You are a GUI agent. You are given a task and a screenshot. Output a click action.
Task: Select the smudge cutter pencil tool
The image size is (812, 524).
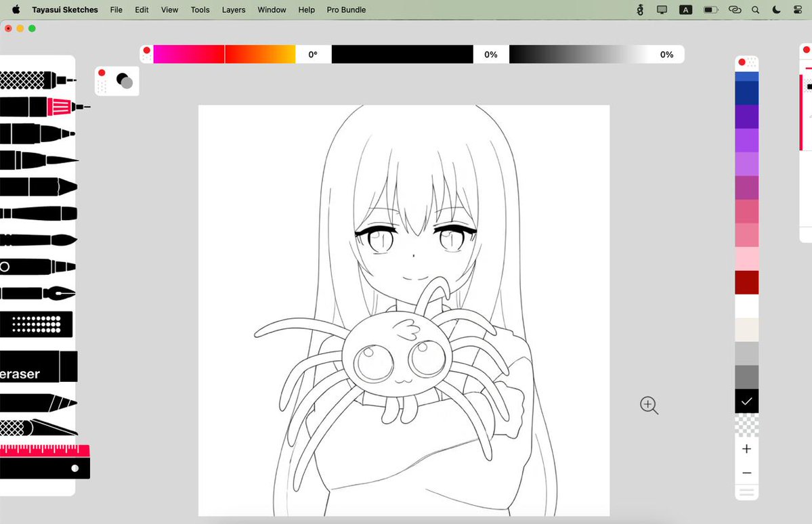point(39,403)
